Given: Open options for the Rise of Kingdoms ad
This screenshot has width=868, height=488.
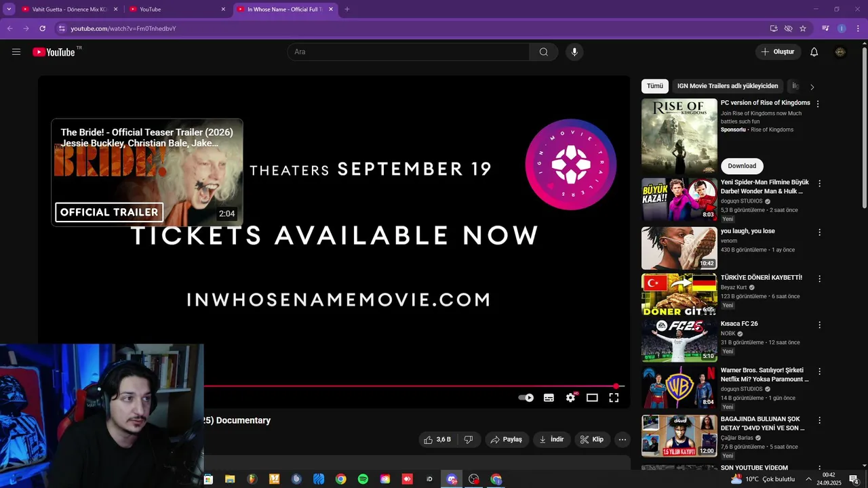Looking at the screenshot, I should coord(818,104).
